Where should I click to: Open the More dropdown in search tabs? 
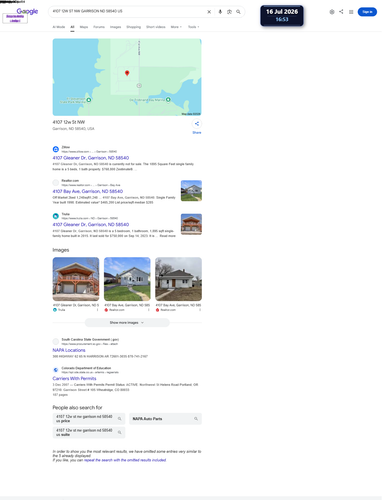coord(176,27)
